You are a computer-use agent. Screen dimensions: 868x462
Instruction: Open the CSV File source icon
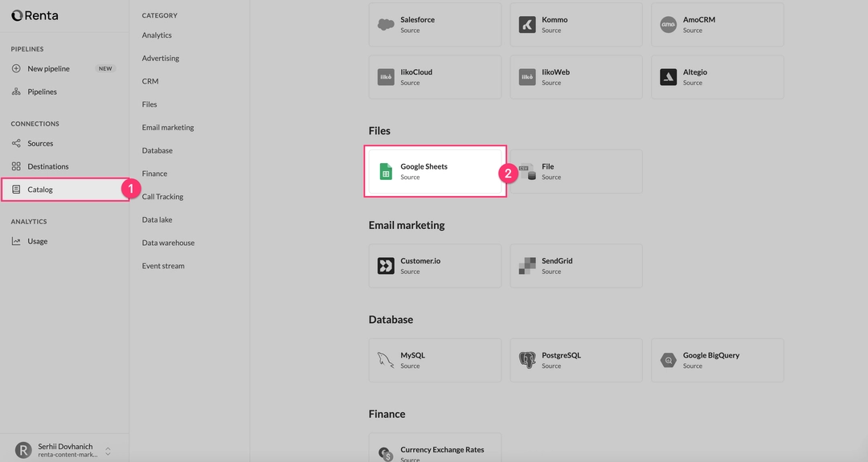(527, 171)
